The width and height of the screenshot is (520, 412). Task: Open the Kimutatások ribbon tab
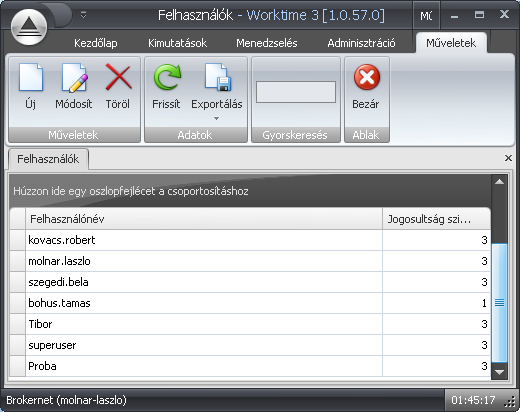(x=177, y=43)
